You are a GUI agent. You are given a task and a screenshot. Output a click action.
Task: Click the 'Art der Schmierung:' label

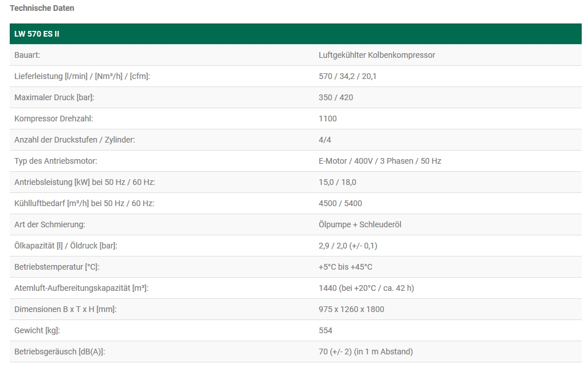[x=49, y=224]
